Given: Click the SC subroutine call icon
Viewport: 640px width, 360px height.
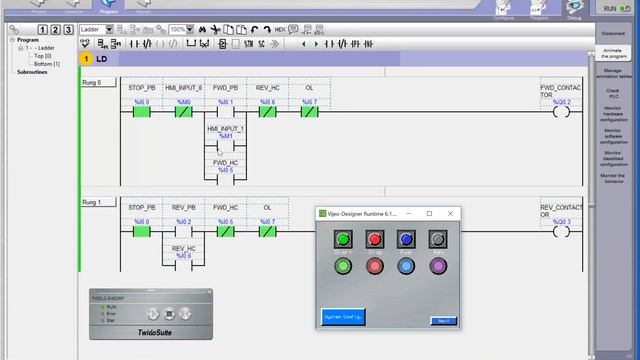Looking at the screenshot, I should point(262,44).
